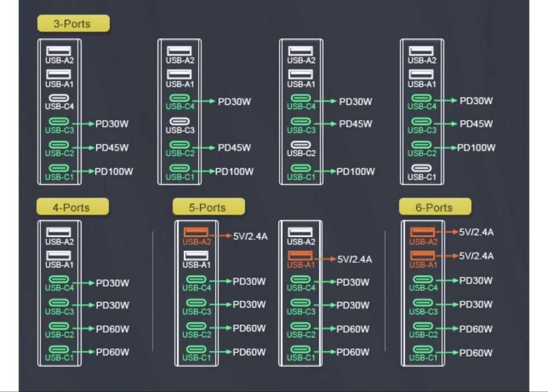The width and height of the screenshot is (548, 392).
Task: Click "PD100W" in diagram with inactive USB-C4
Action: (x=114, y=172)
